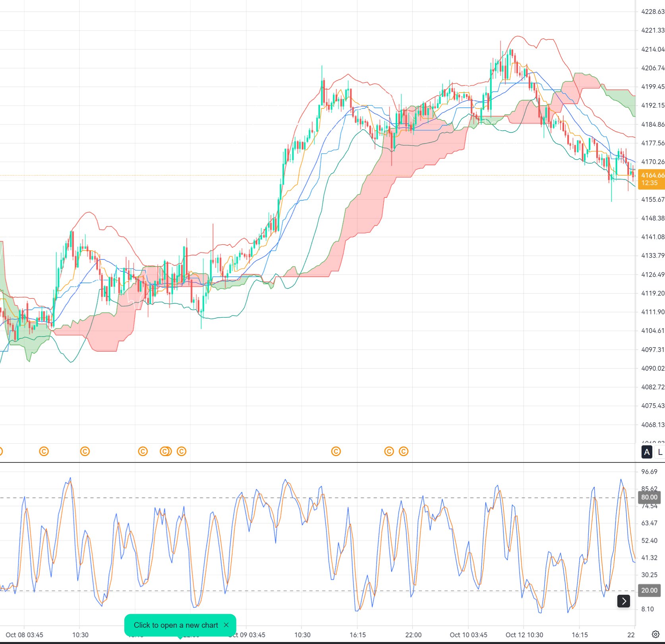Image resolution: width=665 pixels, height=644 pixels.
Task: Click price axis value 4141.08
Action: point(653,237)
